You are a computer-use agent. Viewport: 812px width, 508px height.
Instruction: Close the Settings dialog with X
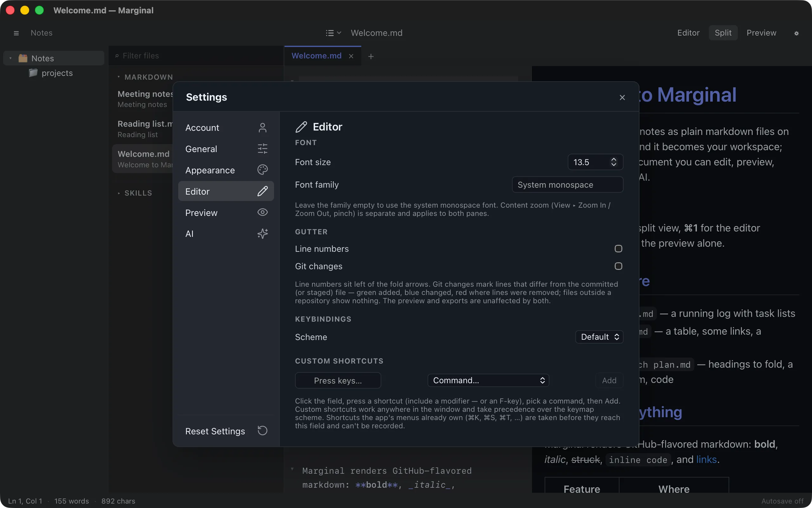[622, 97]
